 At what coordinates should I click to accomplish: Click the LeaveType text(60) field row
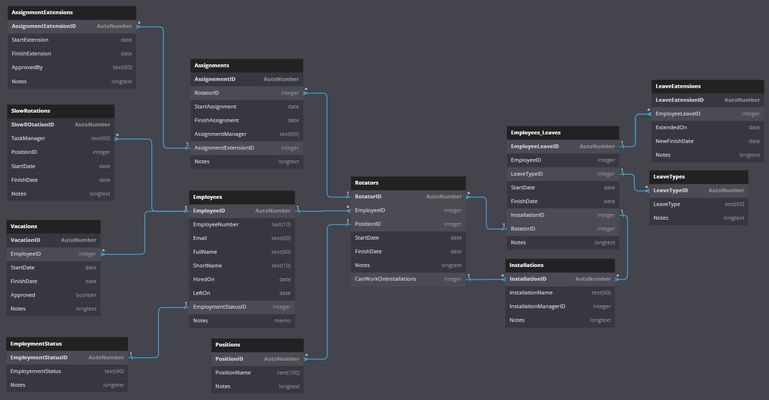[x=699, y=204]
